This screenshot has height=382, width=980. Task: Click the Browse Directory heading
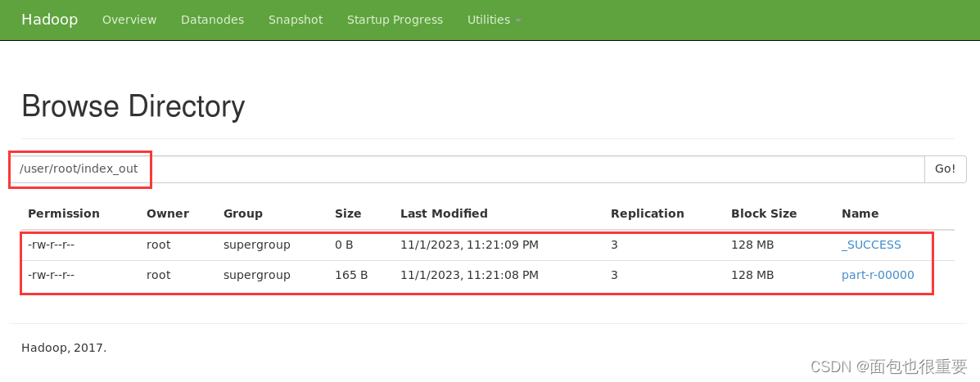[x=133, y=107]
